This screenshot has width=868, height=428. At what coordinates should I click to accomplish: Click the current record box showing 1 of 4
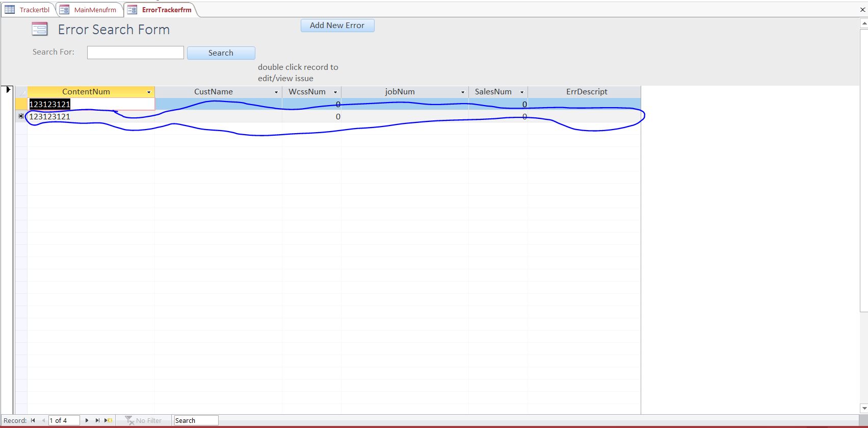64,420
